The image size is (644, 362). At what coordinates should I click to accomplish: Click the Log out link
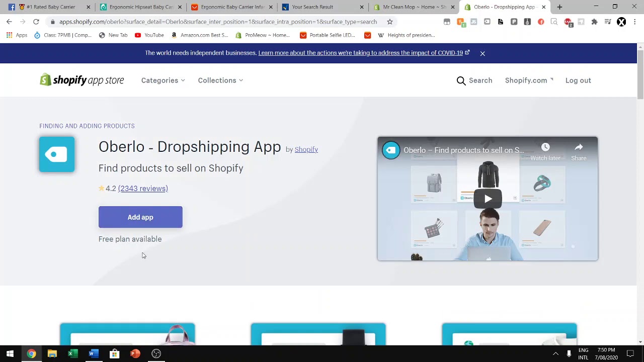point(578,80)
